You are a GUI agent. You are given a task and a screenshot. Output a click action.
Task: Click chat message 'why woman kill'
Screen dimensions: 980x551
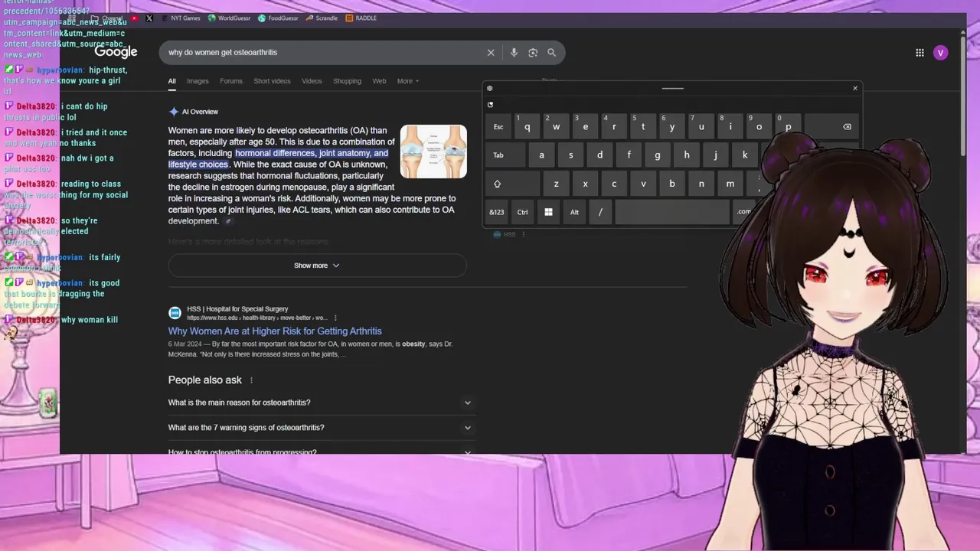[90, 320]
